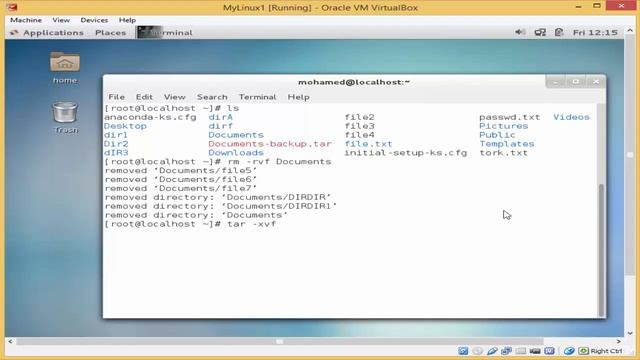This screenshot has width=640, height=360.
Task: Click the purple V virtualization indicator in status bar
Action: tap(549, 351)
